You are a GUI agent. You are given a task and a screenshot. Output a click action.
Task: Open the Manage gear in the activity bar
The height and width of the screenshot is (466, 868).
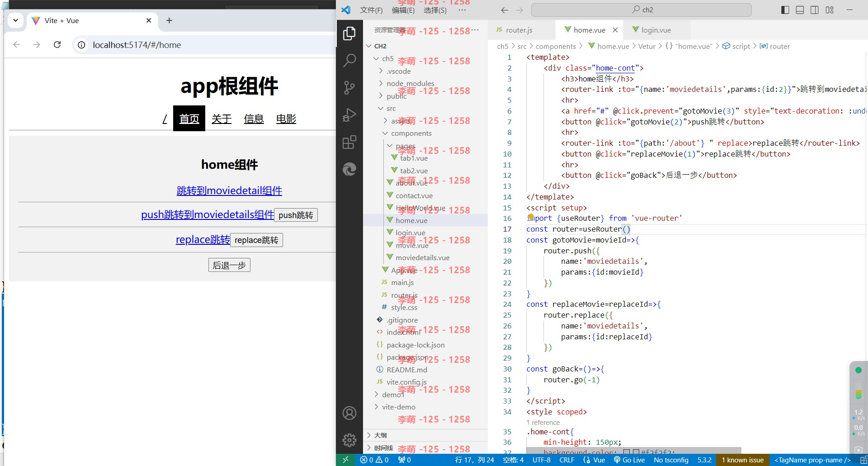(x=349, y=440)
